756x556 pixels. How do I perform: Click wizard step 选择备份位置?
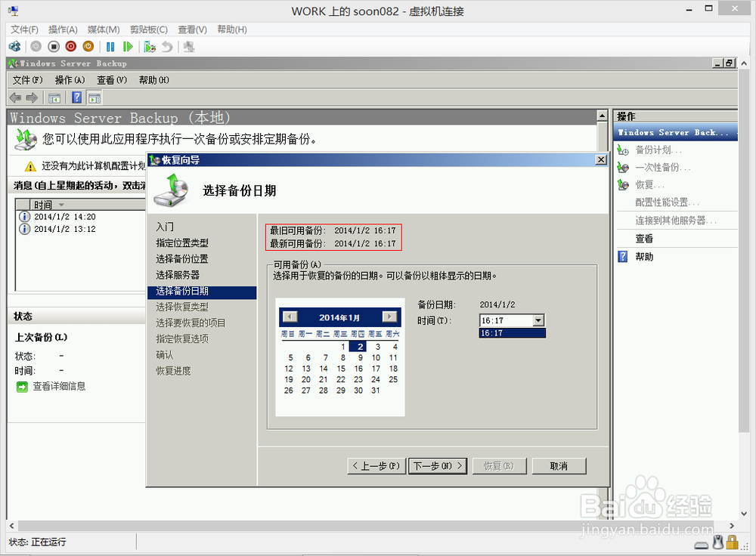pos(182,258)
